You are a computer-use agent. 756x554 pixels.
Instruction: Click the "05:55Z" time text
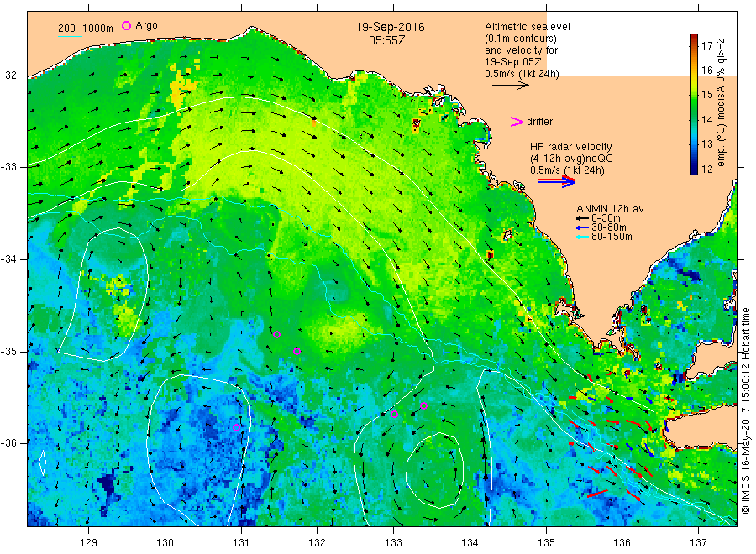point(386,41)
